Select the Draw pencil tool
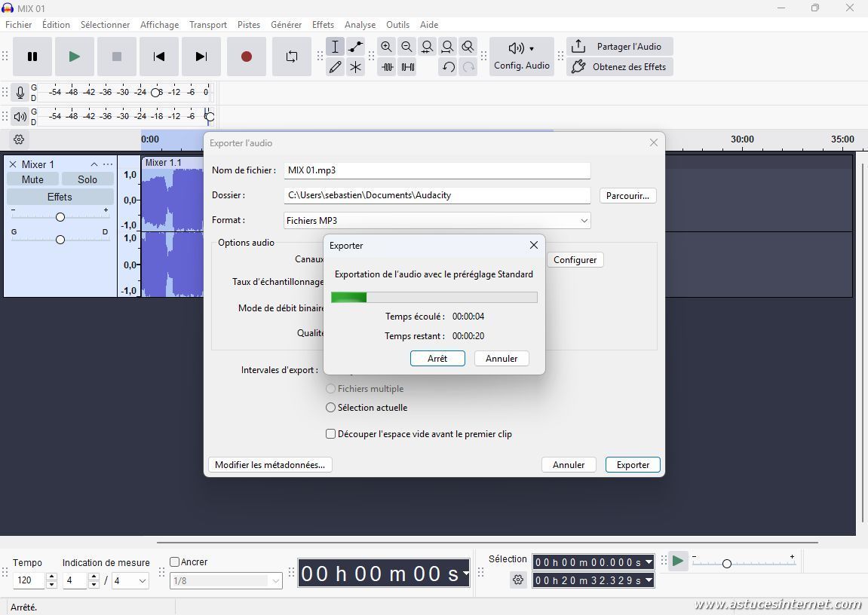868x615 pixels. point(336,67)
